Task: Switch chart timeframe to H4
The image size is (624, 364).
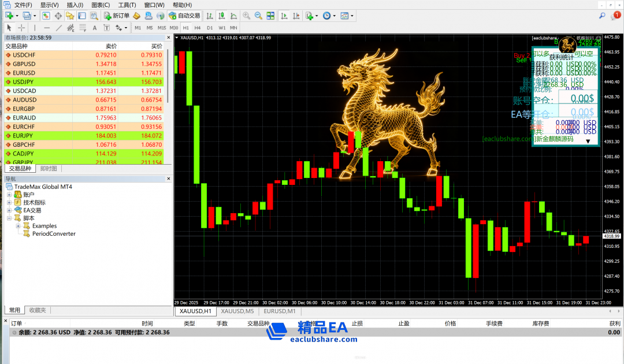Action: pos(198,27)
